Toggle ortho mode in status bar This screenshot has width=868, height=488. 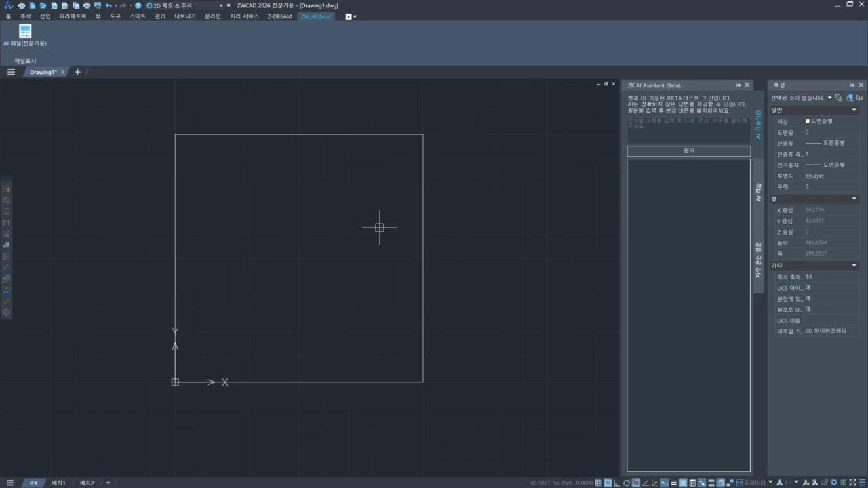coord(616,483)
